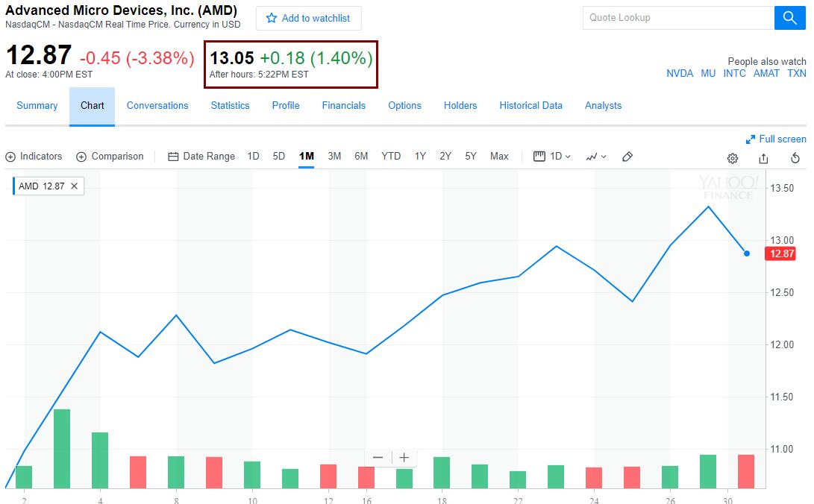This screenshot has height=504, width=814.
Task: Reset the chart with the undo icon
Action: pos(795,158)
